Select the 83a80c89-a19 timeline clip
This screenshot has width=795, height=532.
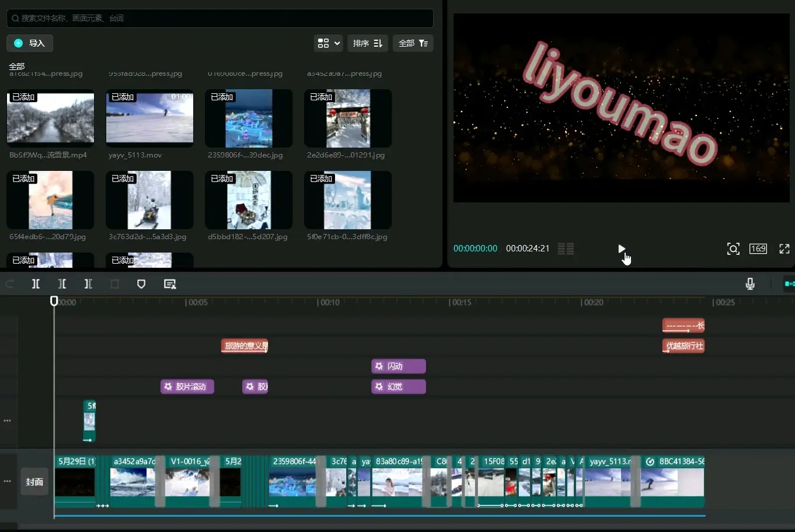point(398,482)
